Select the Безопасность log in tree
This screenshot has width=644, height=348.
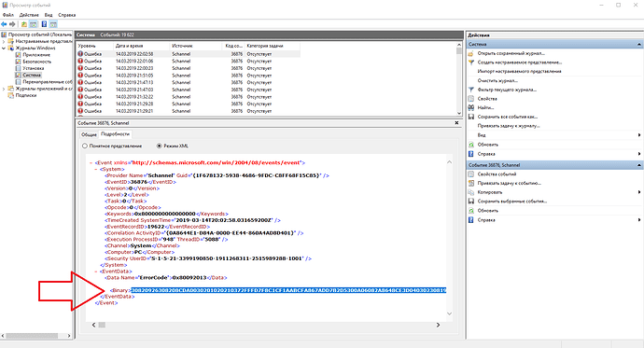(37, 62)
